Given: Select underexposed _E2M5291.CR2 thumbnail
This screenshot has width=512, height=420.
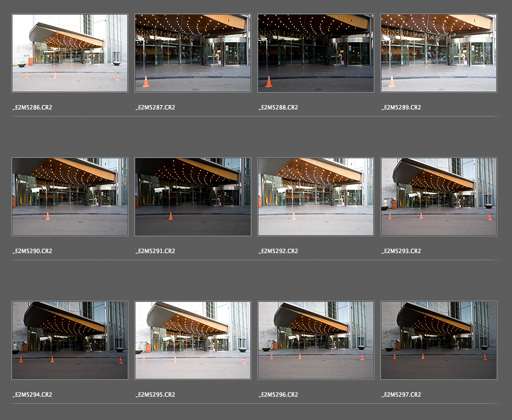Looking at the screenshot, I should (192, 197).
